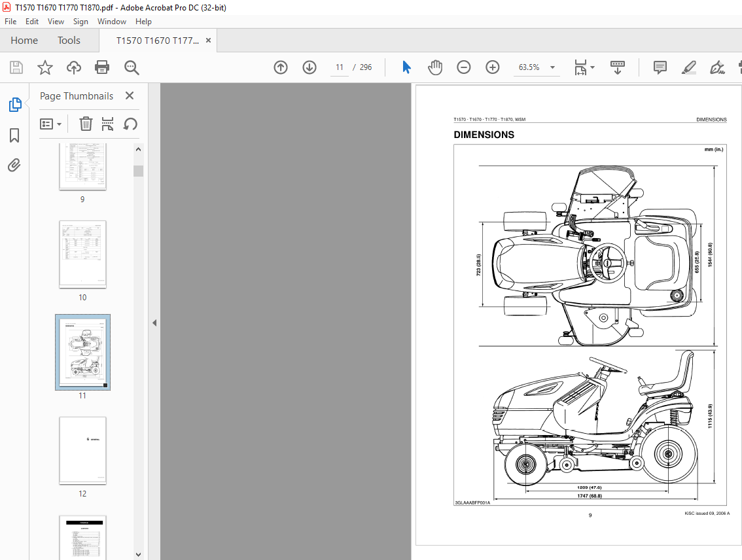Close the Page Thumbnails panel

click(130, 96)
